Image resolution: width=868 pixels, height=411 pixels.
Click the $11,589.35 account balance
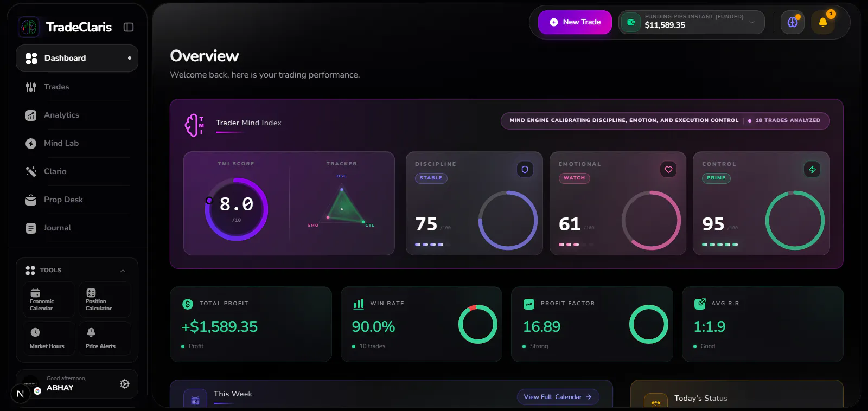(x=665, y=25)
